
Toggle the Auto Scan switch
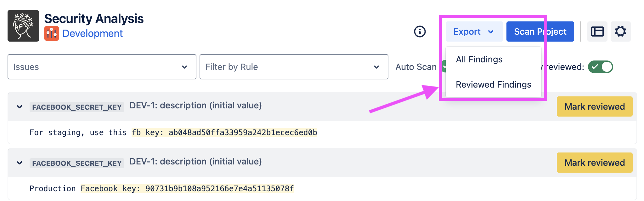coord(443,66)
